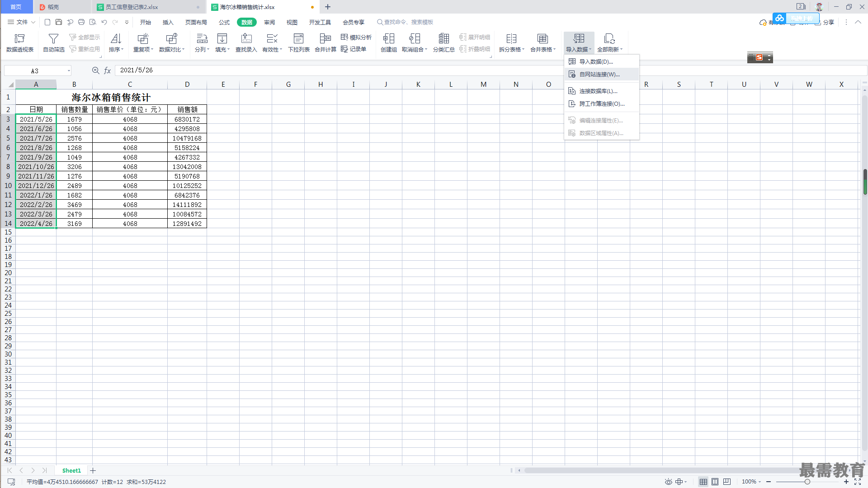Screen dimensions: 868x488
Task: Click the zoom in plus button
Action: coord(846,482)
